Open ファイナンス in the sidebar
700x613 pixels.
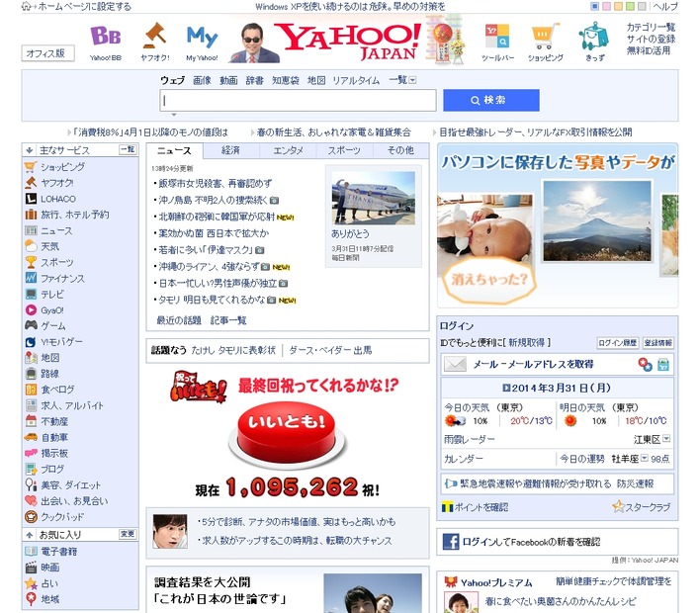[x=62, y=278]
